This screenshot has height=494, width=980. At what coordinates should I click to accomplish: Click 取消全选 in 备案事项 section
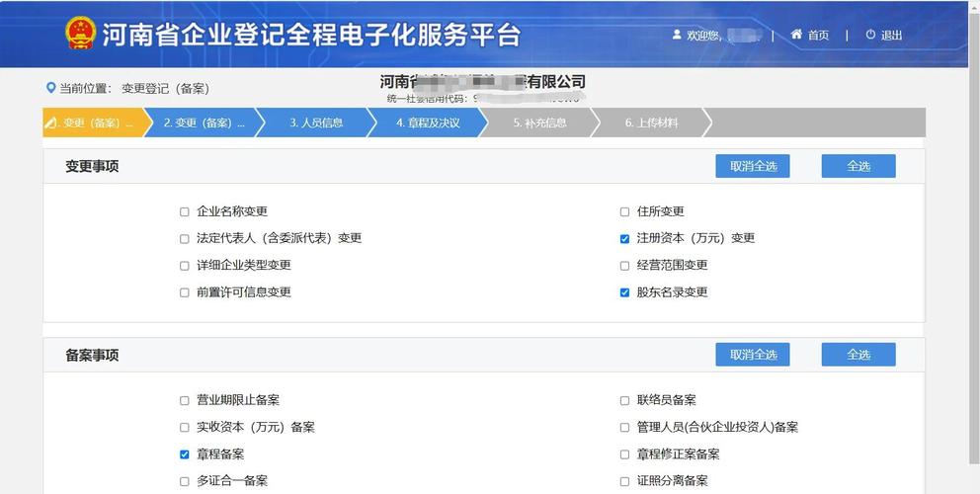(753, 355)
